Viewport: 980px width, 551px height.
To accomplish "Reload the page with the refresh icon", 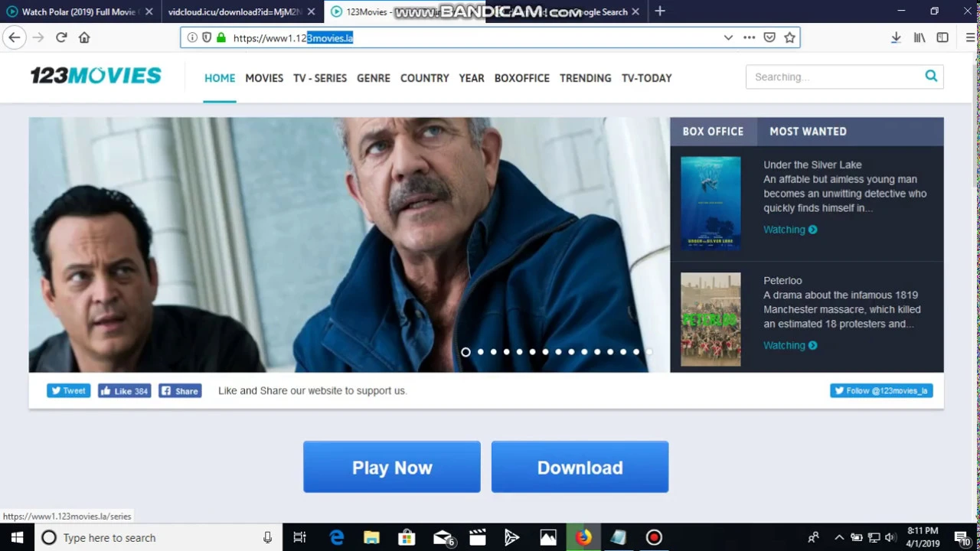I will click(x=61, y=37).
